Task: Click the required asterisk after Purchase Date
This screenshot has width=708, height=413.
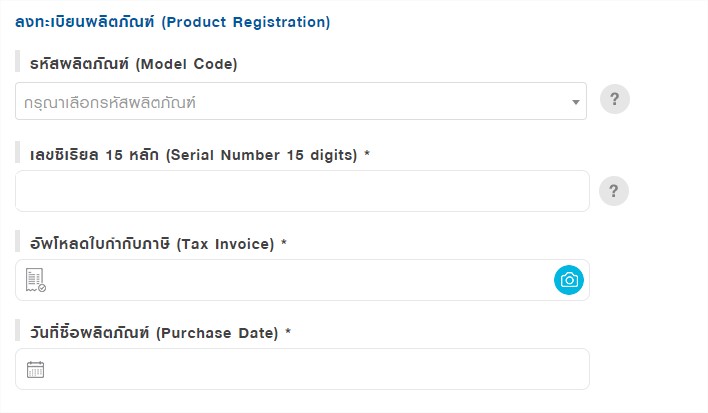Action: tap(288, 332)
